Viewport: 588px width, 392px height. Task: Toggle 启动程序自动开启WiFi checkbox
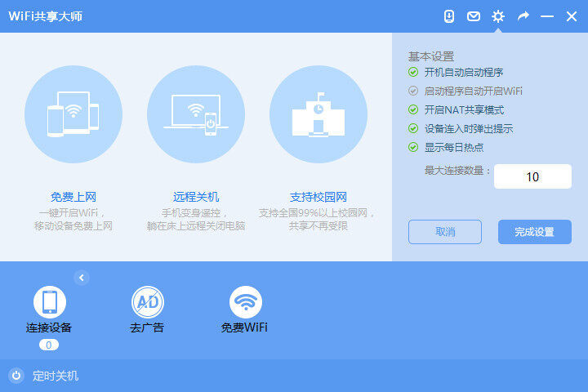pos(413,91)
